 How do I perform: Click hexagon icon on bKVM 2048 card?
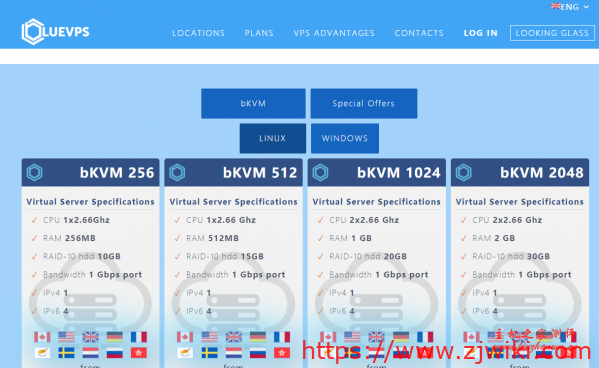point(463,173)
